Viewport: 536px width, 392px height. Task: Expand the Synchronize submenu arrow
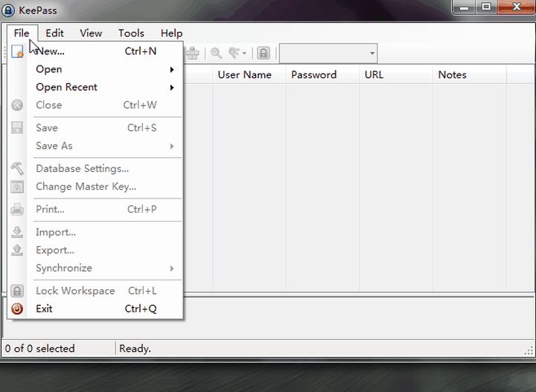point(171,269)
